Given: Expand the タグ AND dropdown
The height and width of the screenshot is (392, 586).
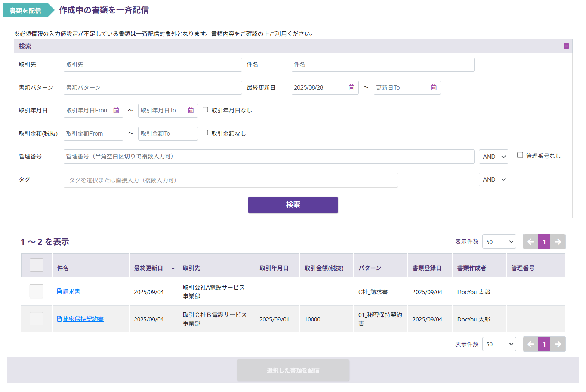Looking at the screenshot, I should (493, 180).
